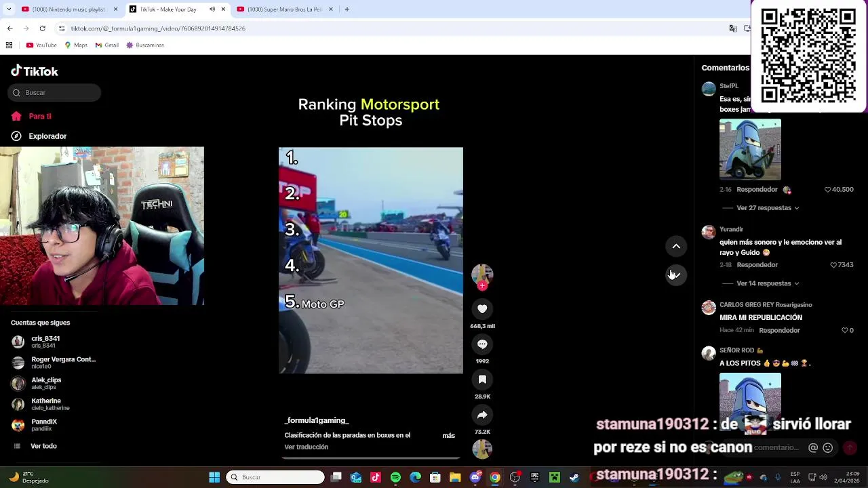Open the apps grid in the bookmarks bar

coord(9,45)
